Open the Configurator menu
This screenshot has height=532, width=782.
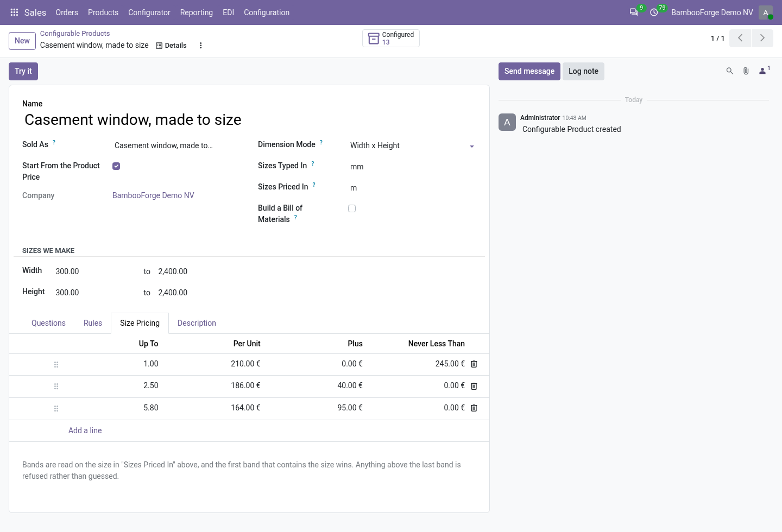[x=149, y=12]
